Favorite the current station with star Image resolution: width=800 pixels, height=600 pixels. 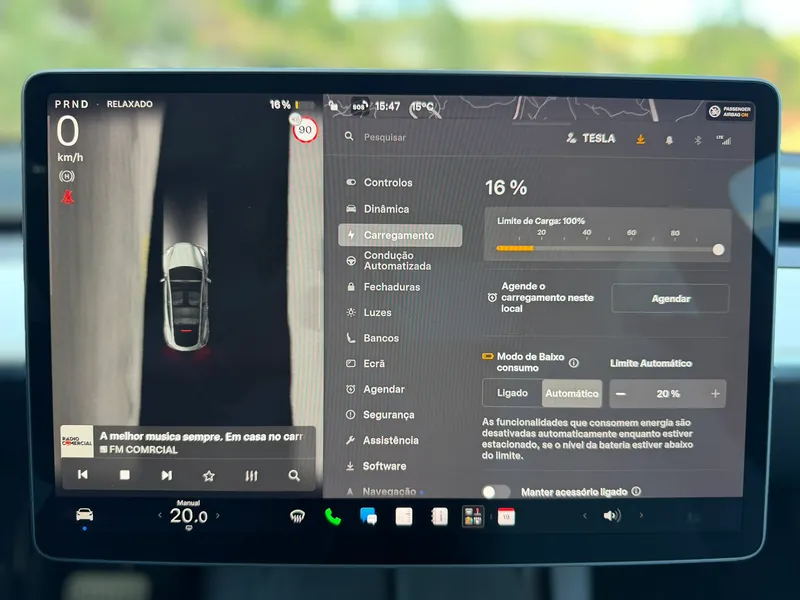[209, 476]
